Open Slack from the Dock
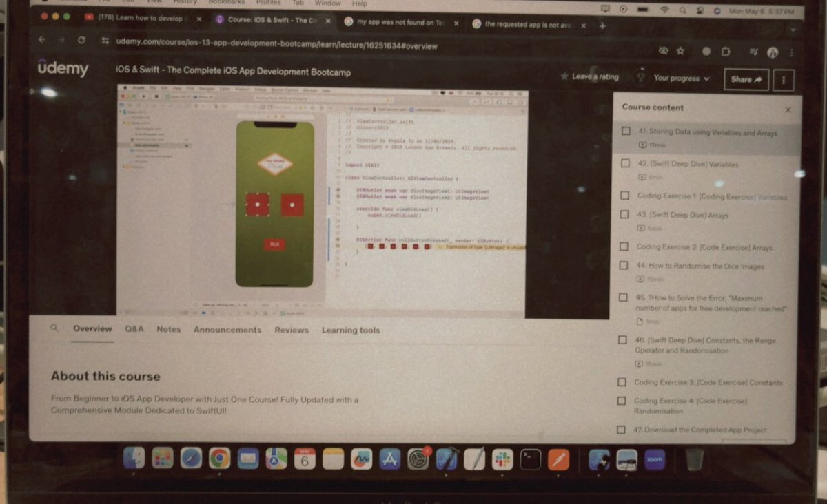 point(501,458)
